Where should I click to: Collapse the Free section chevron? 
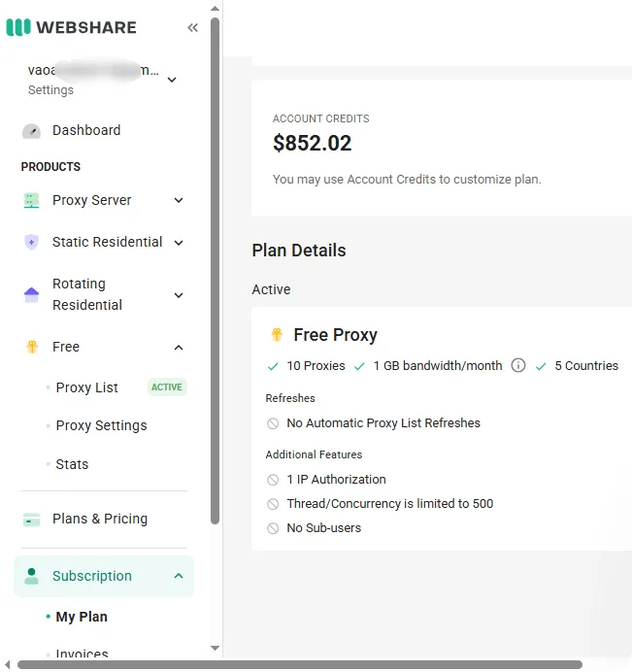179,347
